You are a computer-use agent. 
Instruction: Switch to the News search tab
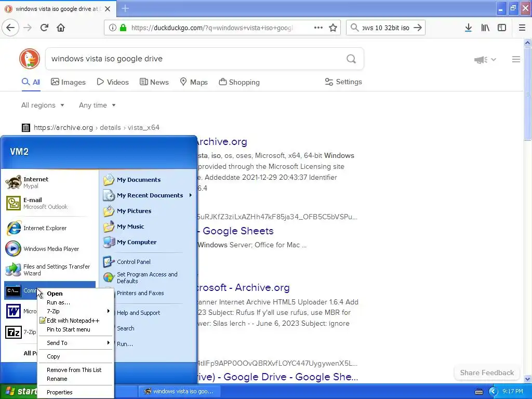coord(154,82)
